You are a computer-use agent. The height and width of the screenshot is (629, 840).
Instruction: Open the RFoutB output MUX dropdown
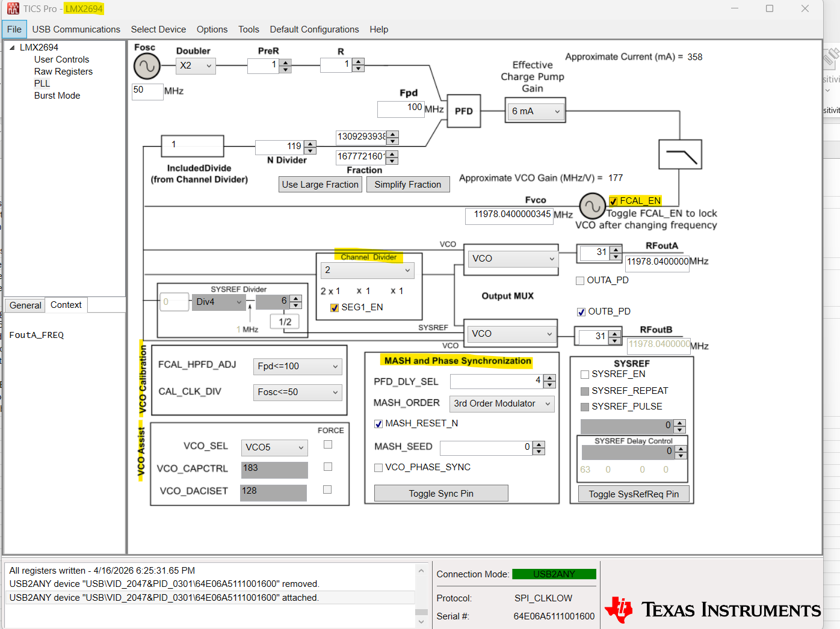tap(512, 334)
